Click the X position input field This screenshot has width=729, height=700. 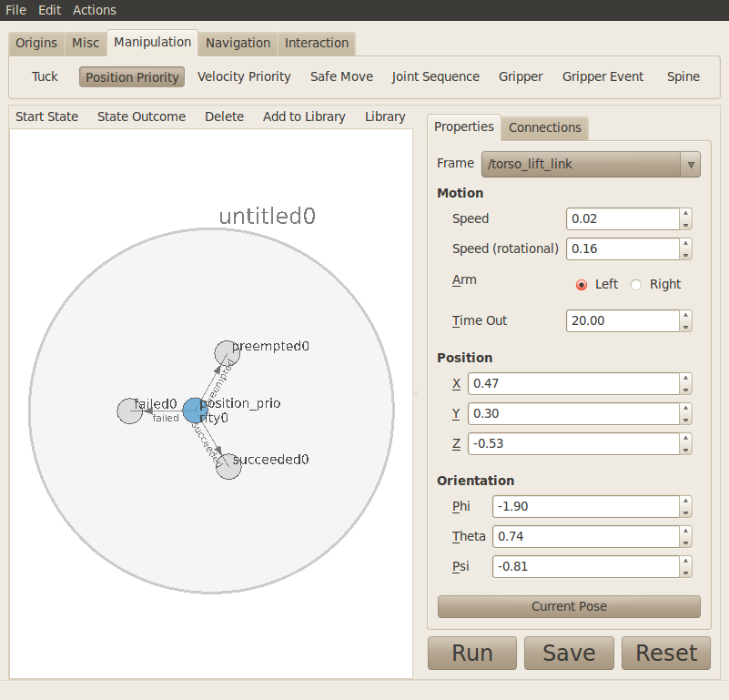pos(572,383)
